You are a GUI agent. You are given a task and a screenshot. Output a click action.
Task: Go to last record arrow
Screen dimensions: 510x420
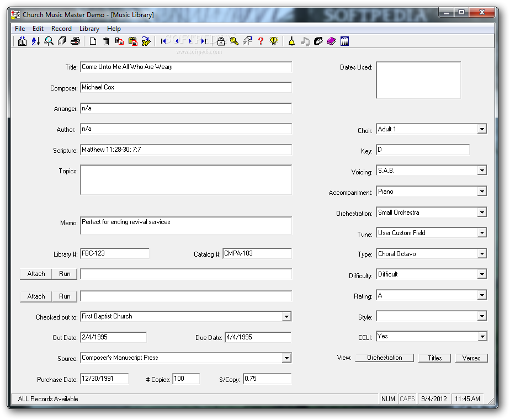[x=204, y=41]
